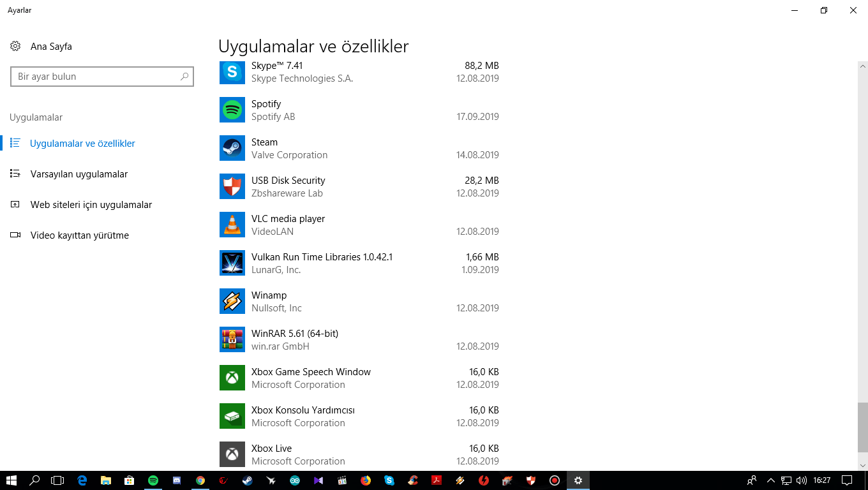
Task: Open CCleaner from the taskbar
Action: [x=413, y=480]
